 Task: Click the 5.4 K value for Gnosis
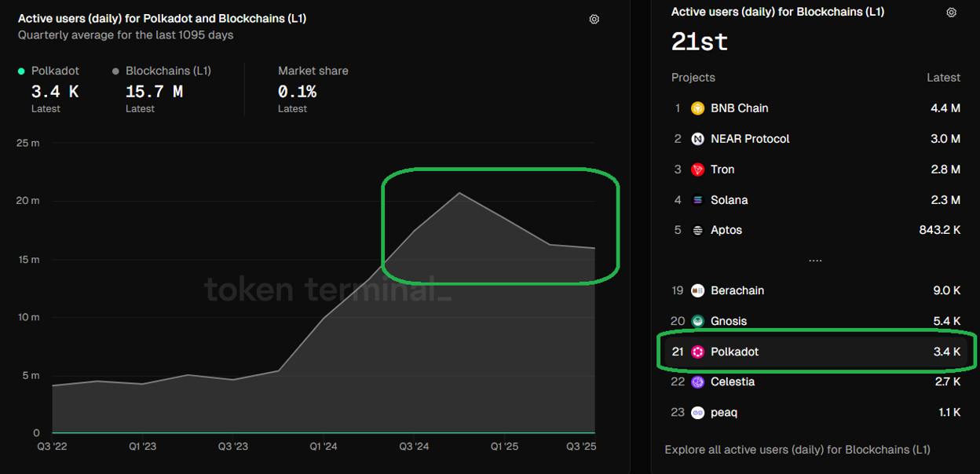[947, 321]
